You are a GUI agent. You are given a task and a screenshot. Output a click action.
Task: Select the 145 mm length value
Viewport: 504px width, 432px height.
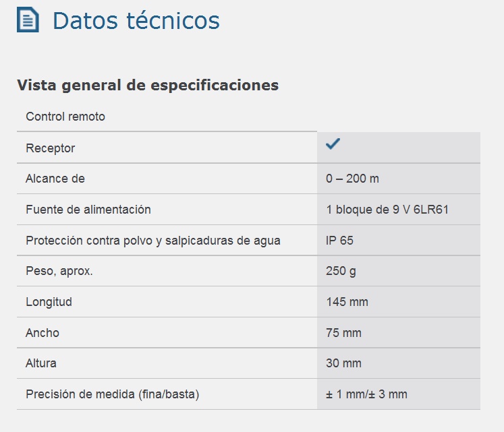coord(347,302)
